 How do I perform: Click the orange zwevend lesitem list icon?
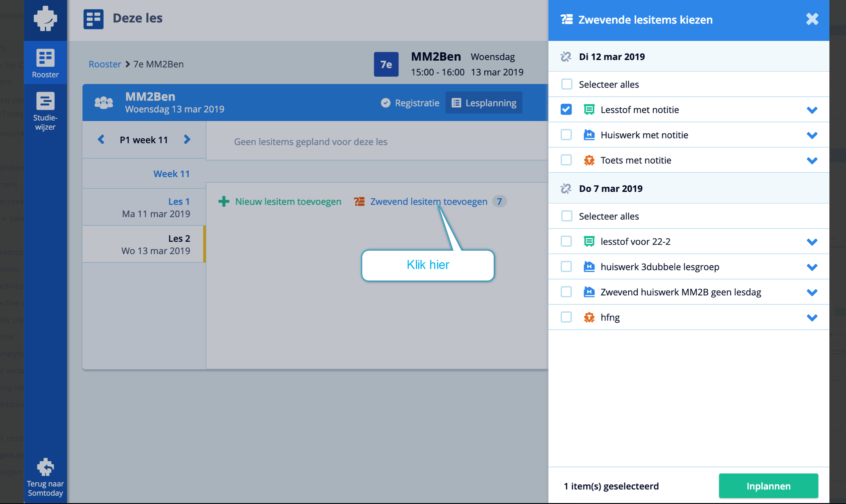click(x=359, y=201)
